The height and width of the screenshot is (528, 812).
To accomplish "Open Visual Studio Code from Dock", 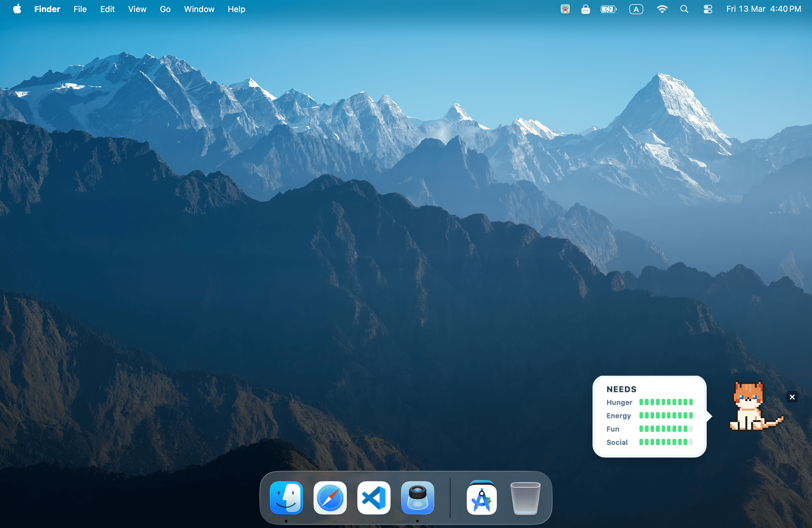I will [374, 497].
